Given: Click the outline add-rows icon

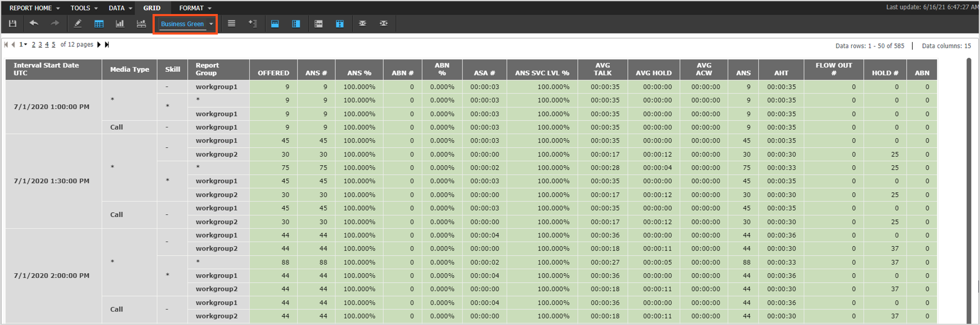Looking at the screenshot, I should click(252, 24).
